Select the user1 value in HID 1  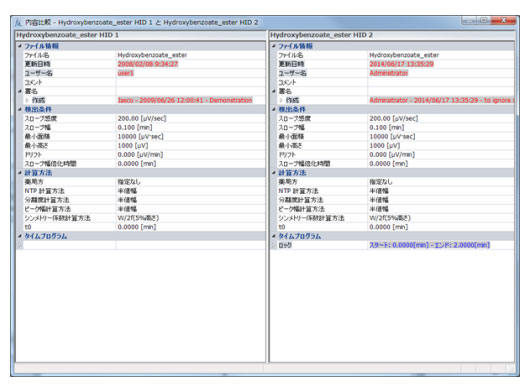(125, 73)
